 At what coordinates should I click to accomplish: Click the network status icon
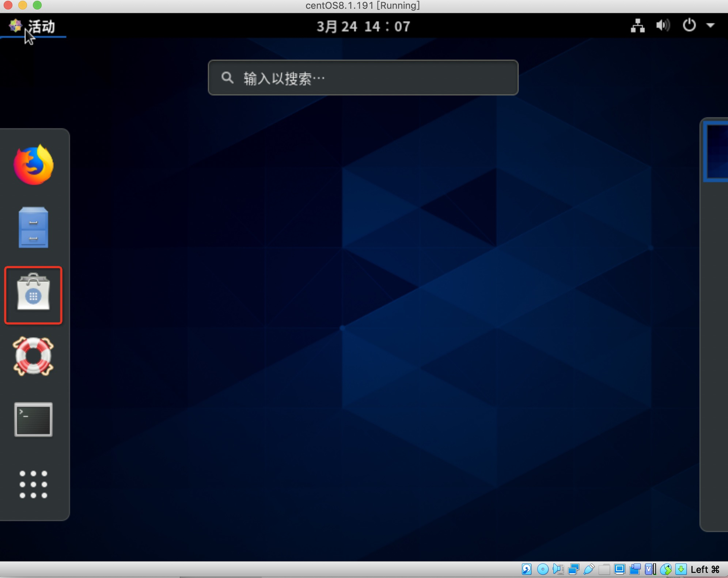click(x=637, y=26)
